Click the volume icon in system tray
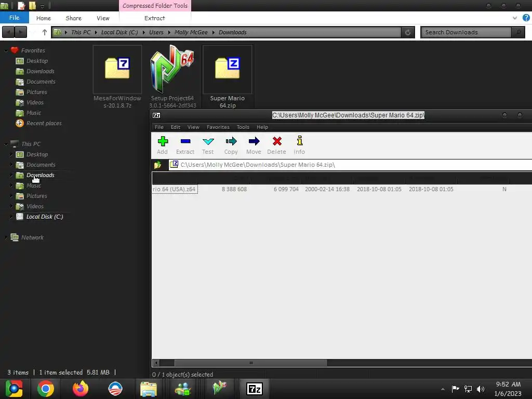Image resolution: width=532 pixels, height=399 pixels. 481,389
